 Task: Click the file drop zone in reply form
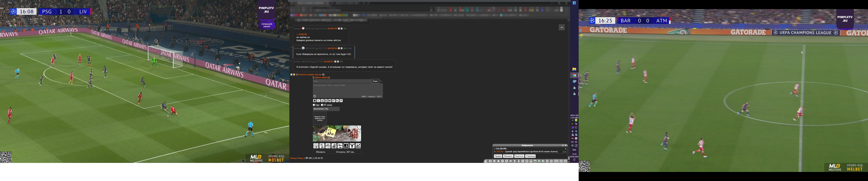[319, 118]
